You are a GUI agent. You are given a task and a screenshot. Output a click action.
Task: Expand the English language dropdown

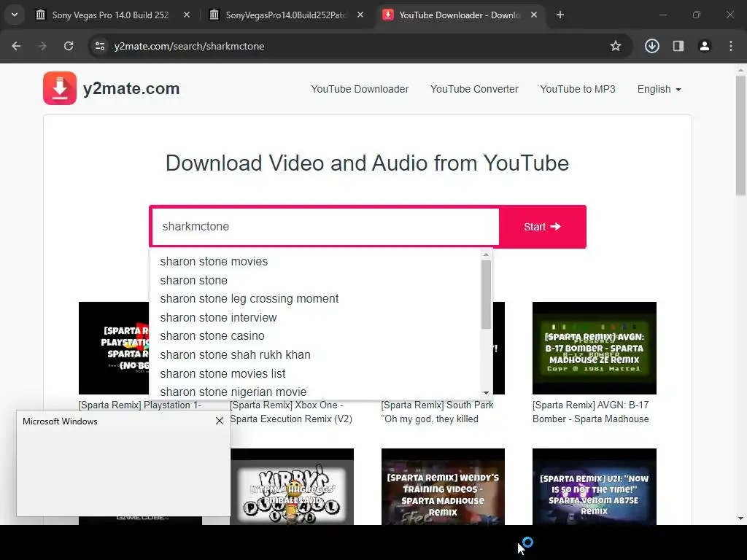pyautogui.click(x=659, y=89)
